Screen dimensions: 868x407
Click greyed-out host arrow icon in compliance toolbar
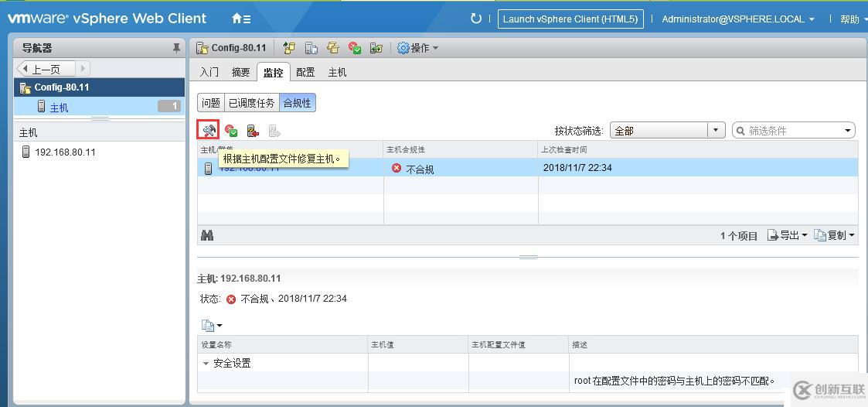(x=274, y=131)
